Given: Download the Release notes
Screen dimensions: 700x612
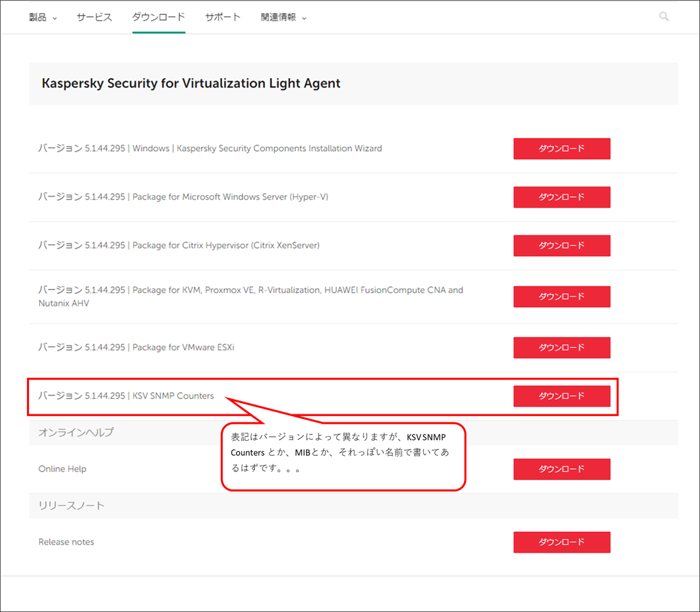Looking at the screenshot, I should pyautogui.click(x=562, y=542).
